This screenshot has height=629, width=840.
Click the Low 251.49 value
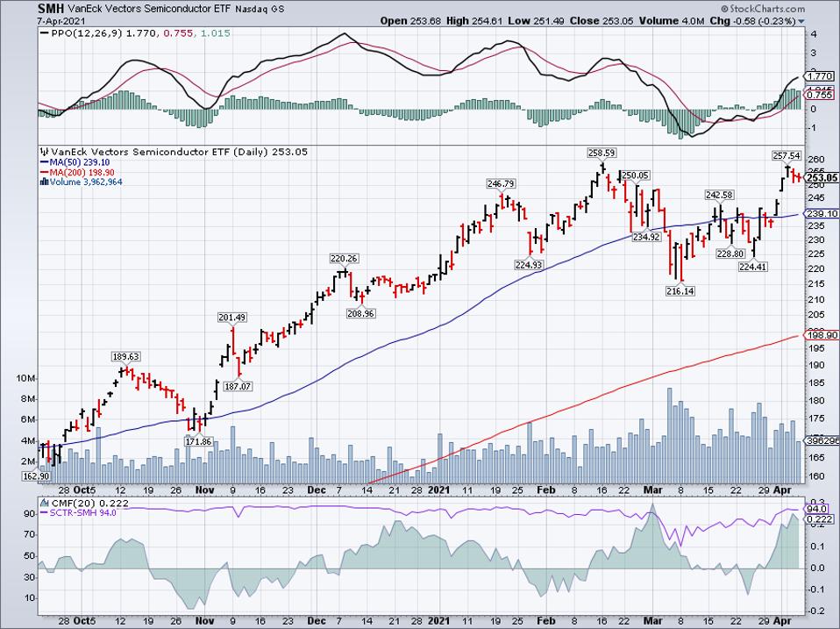[x=535, y=21]
